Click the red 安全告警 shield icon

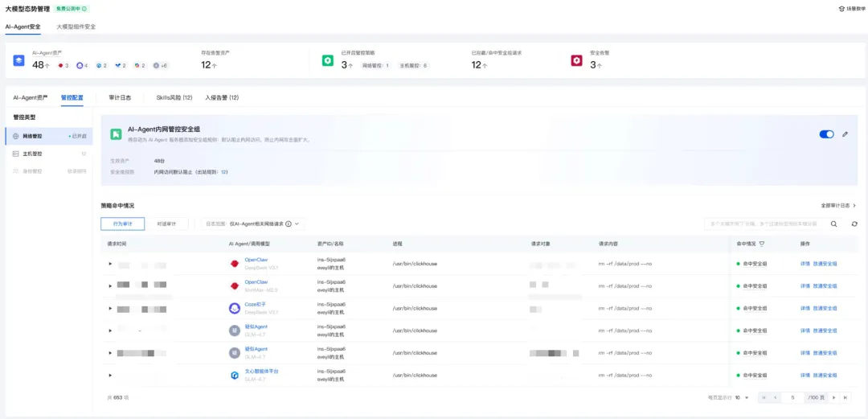(x=576, y=60)
